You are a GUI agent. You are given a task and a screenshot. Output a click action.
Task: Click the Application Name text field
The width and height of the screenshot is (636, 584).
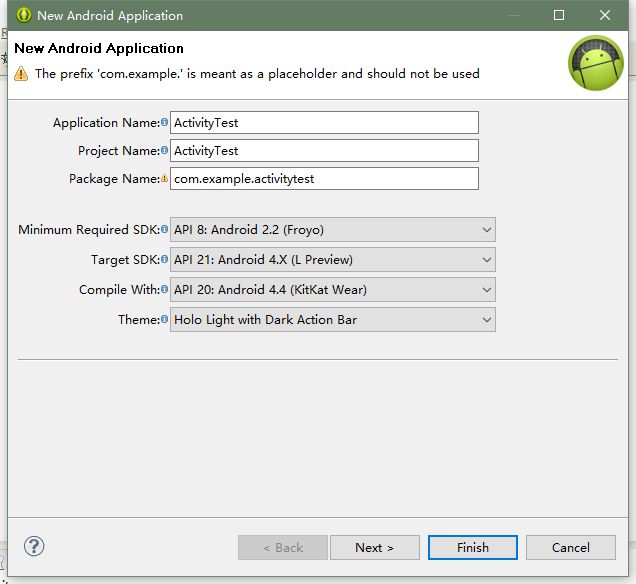(x=324, y=122)
